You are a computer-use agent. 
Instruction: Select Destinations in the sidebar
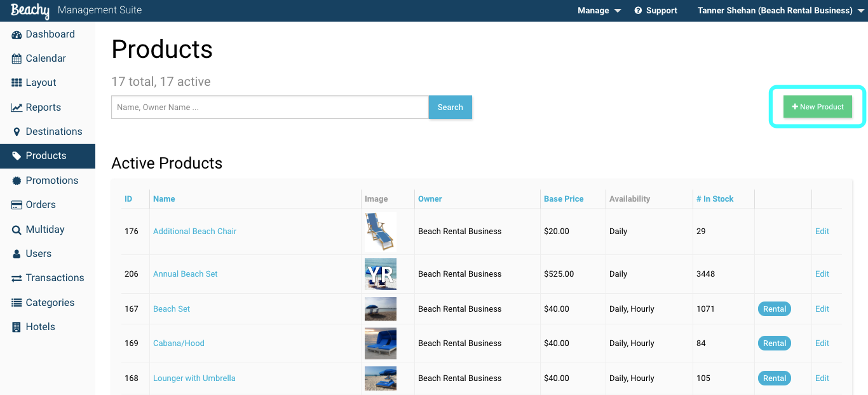click(x=48, y=132)
